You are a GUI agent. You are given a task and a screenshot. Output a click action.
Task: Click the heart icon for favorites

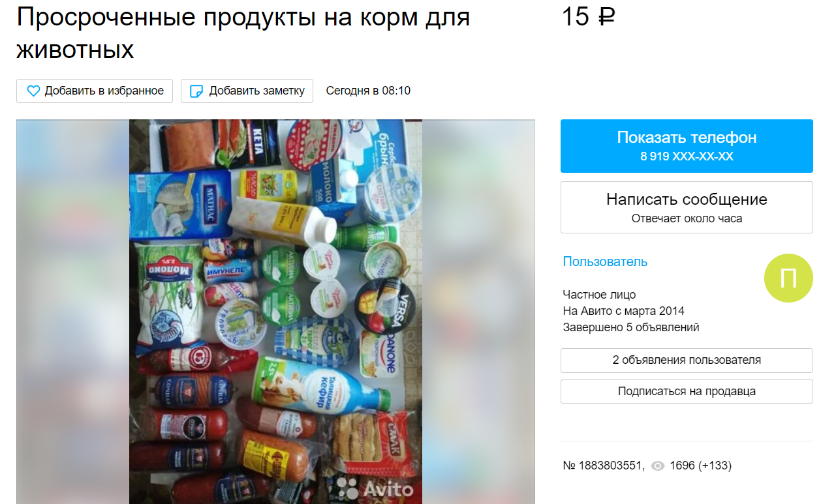pyautogui.click(x=33, y=91)
